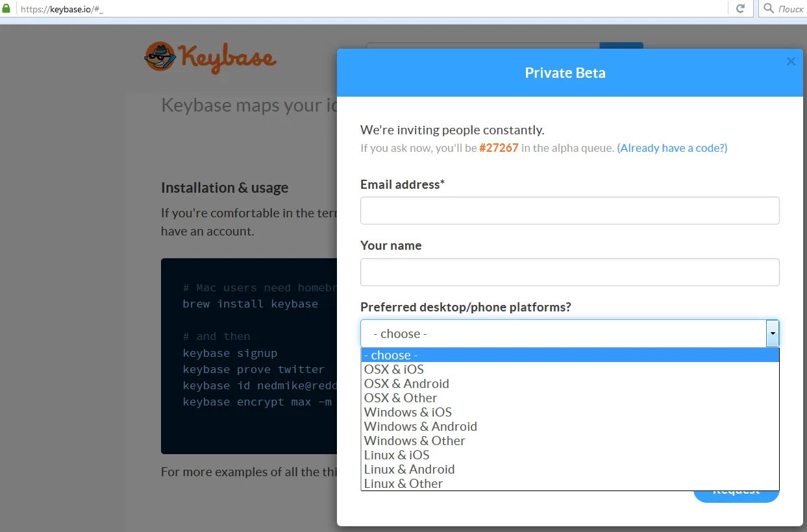
Task: Choose the OSX & Android option
Action: point(570,383)
